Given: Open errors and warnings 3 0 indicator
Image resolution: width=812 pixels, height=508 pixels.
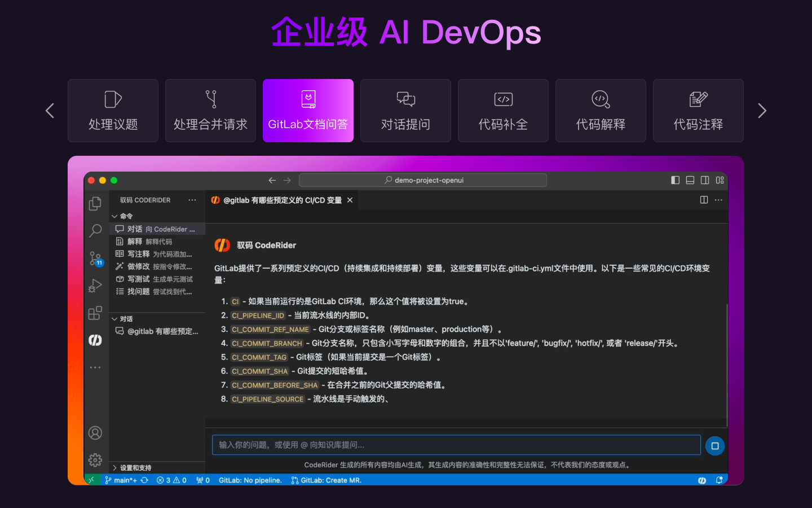Looking at the screenshot, I should [x=171, y=480].
